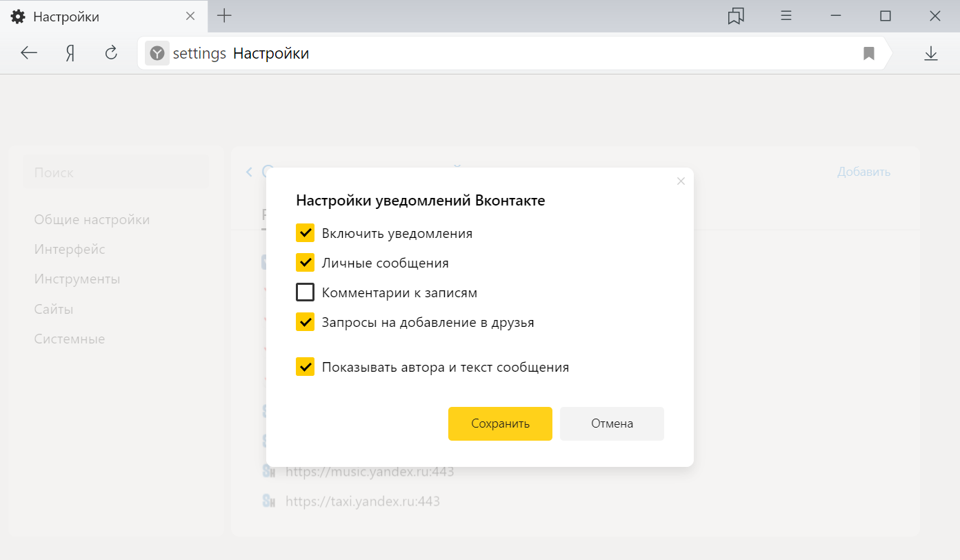Viewport: 960px width, 560px height.
Task: Select https://music.yandex.ru:443 entry
Action: point(370,472)
